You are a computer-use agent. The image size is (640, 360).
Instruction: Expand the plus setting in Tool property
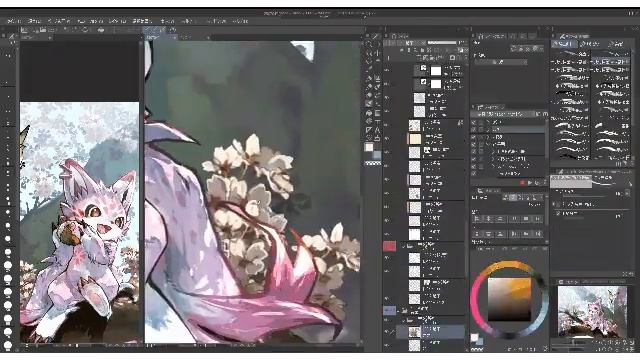pyautogui.click(x=554, y=204)
